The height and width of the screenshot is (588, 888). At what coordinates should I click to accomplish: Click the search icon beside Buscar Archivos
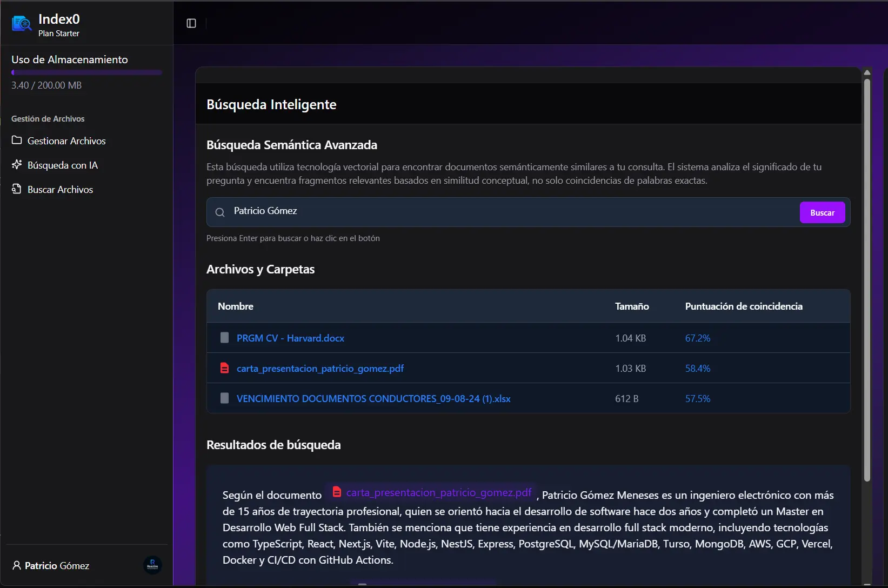click(x=17, y=189)
